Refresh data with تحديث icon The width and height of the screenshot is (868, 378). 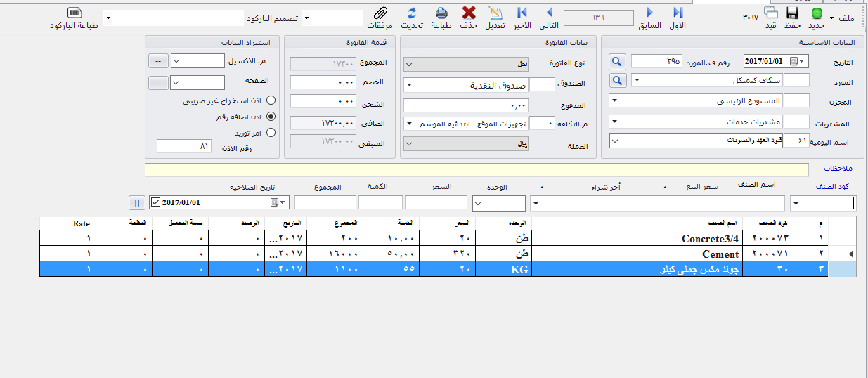click(412, 13)
